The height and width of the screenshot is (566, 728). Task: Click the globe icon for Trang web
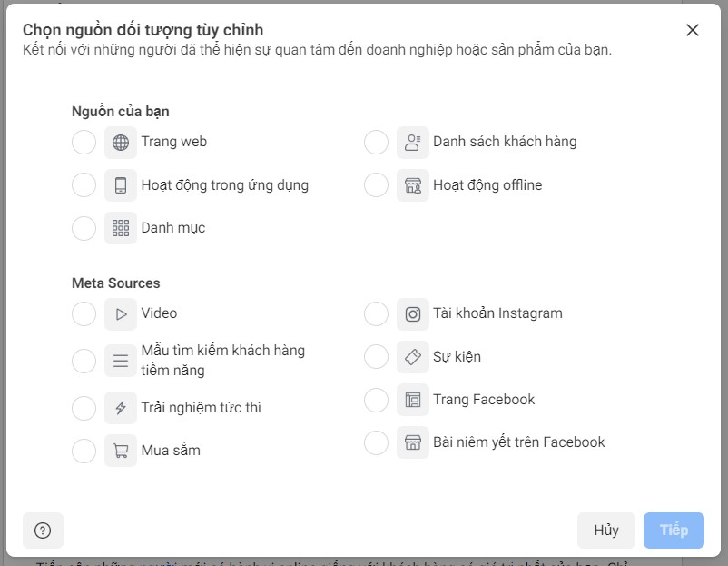(x=120, y=143)
